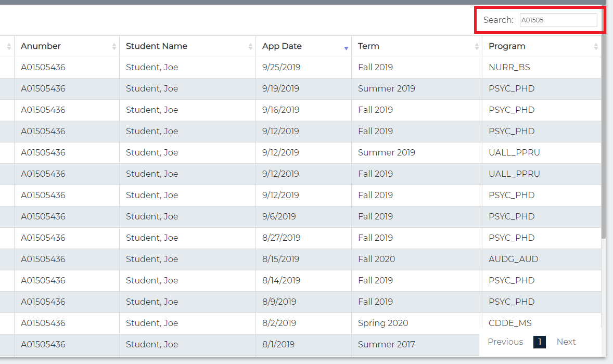Viewport: 613px width, 364px height.
Task: Click Term column sort arrows icon
Action: click(x=477, y=47)
